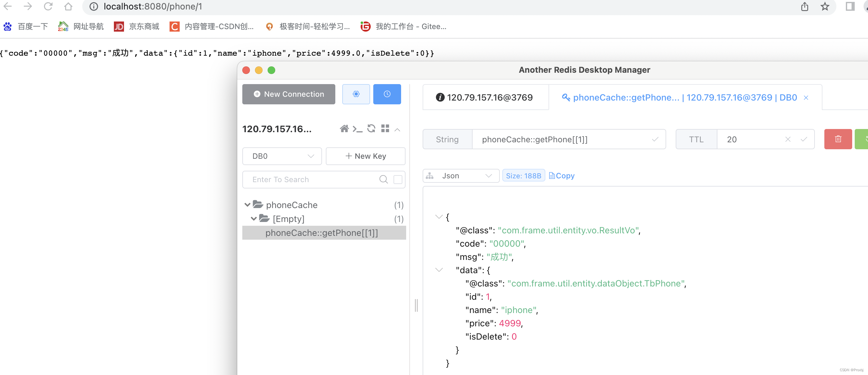Select phoneCache::getPhone[[1]] tree item
This screenshot has height=375, width=868.
click(323, 232)
